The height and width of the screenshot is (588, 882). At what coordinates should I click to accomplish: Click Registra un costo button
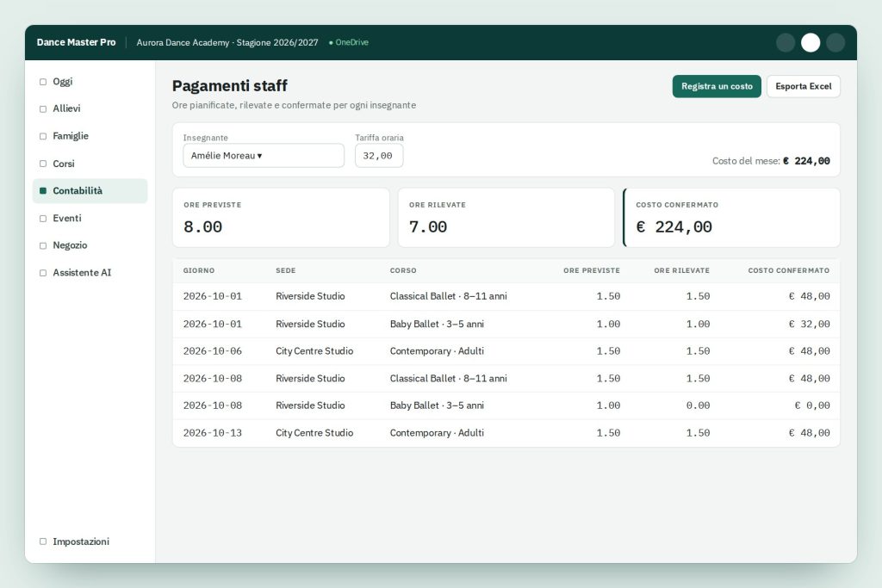pyautogui.click(x=717, y=87)
